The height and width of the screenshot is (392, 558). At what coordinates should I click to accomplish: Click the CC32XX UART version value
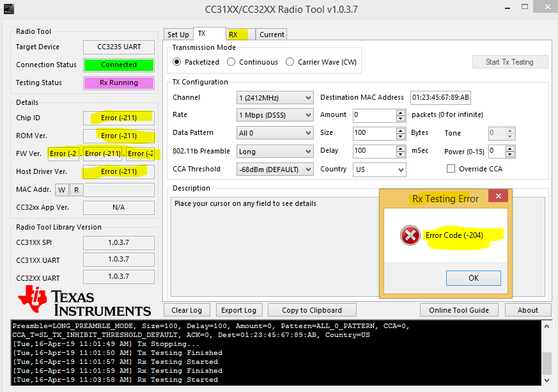click(x=119, y=277)
